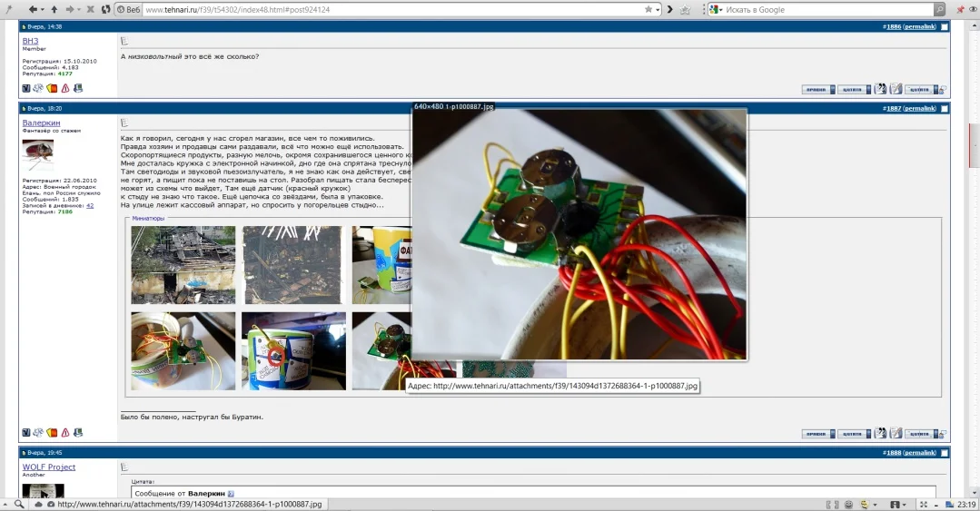This screenshot has width=980, height=511.
Task: Click the zoom magnifier icon in status bar
Action: tap(19, 504)
